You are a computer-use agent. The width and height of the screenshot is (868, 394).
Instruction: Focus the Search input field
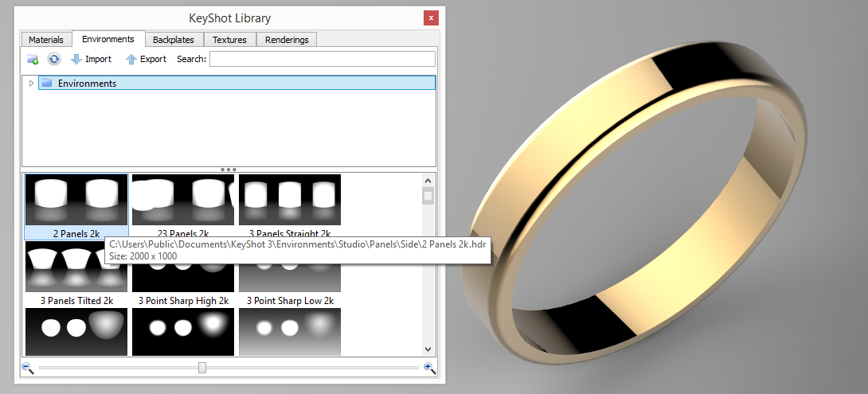pos(323,59)
